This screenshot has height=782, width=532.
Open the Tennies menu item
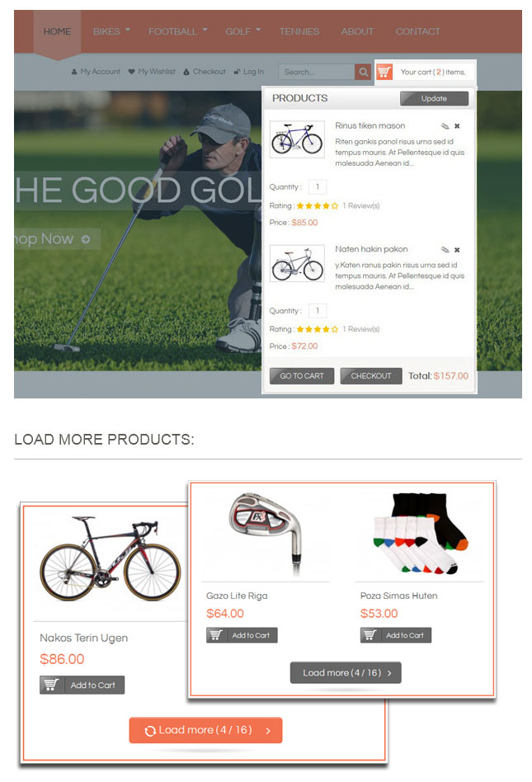pos(299,31)
